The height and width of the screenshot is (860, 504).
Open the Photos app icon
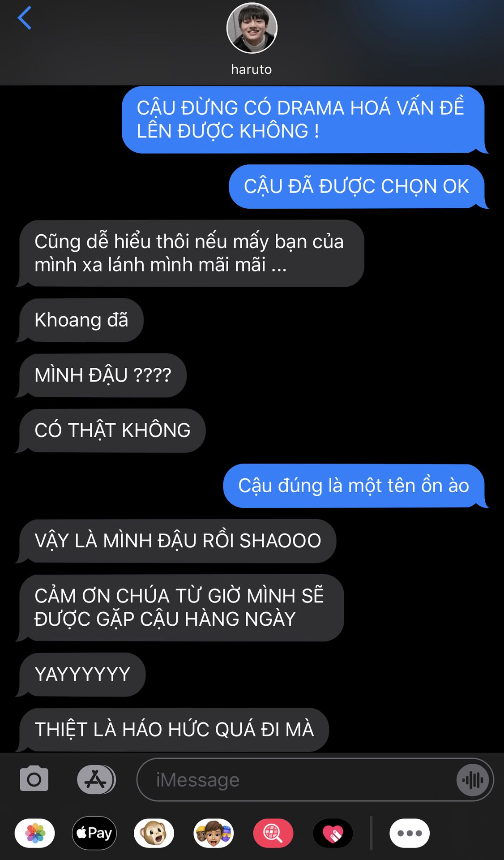tap(35, 833)
